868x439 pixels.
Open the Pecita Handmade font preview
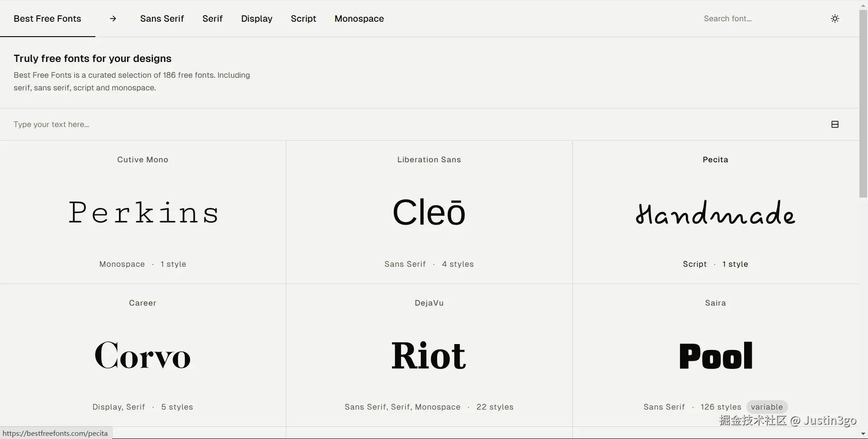click(x=715, y=213)
